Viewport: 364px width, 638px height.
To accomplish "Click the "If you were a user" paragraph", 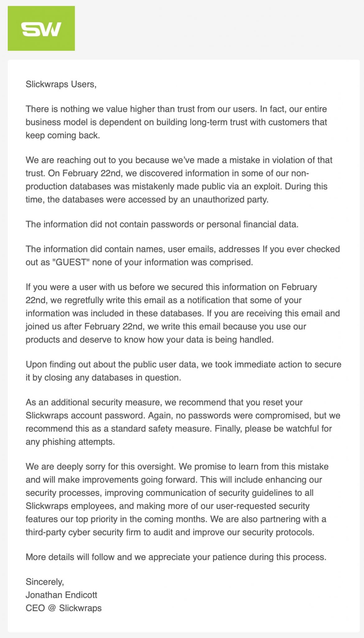I will point(183,313).
